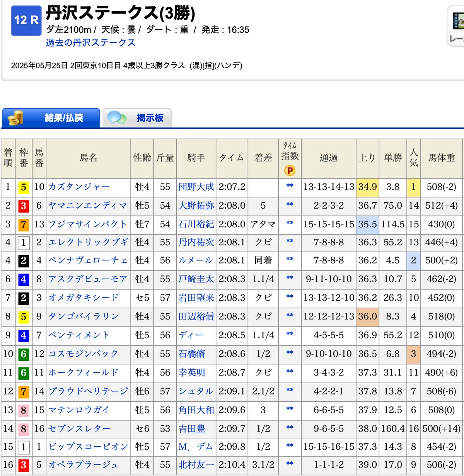Click margin text 同着
464x476 pixels.
click(263, 261)
